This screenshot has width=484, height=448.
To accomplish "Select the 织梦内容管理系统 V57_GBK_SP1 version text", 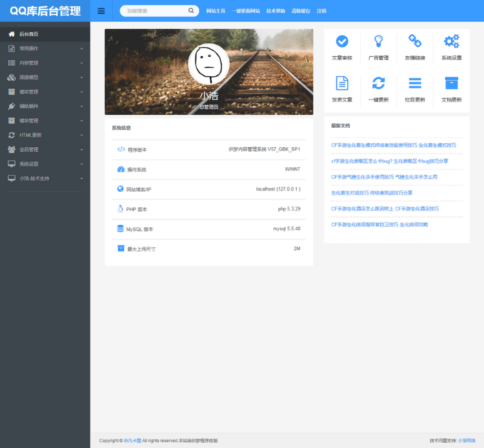I will click(264, 149).
